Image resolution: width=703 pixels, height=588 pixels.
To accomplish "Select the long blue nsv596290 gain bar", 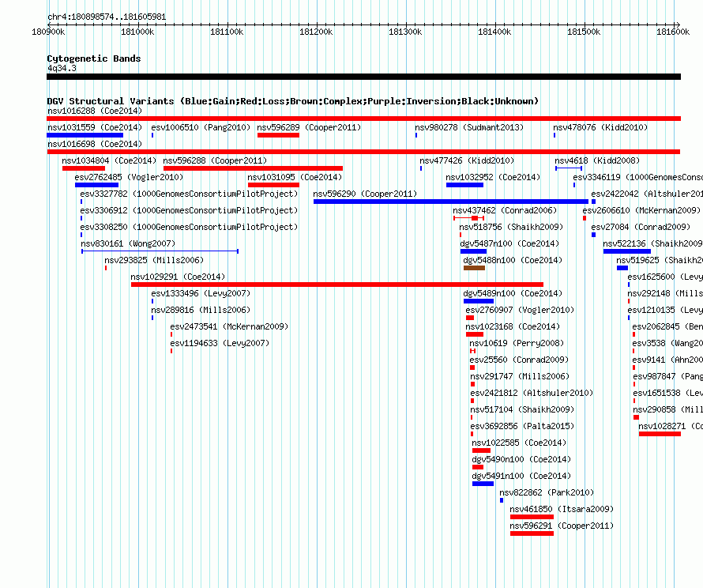I will 450,202.
